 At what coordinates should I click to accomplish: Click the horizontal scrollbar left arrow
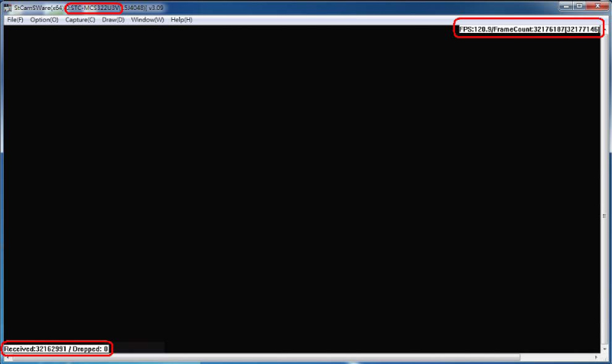click(8, 357)
